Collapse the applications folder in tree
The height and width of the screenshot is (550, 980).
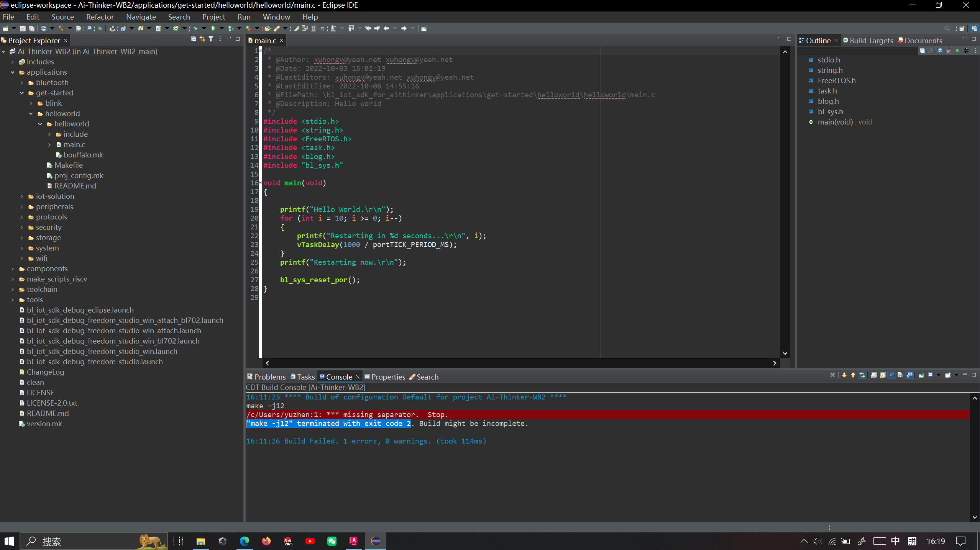(x=13, y=72)
